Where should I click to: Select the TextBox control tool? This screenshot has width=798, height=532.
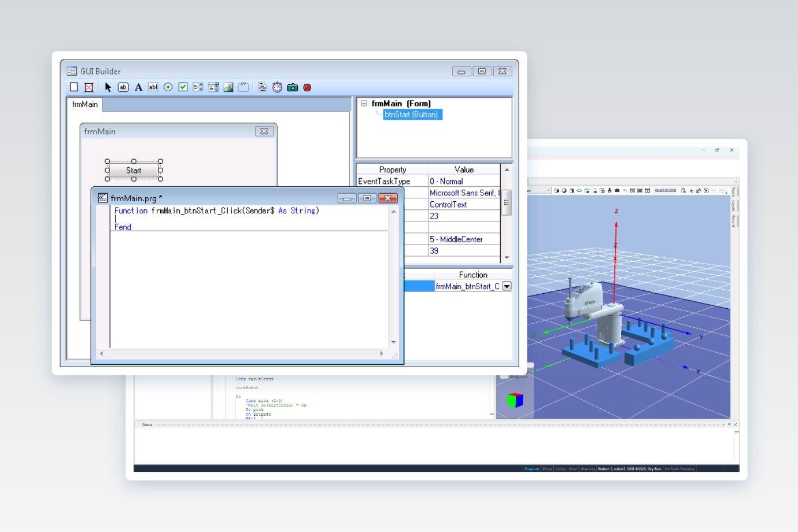click(x=153, y=87)
